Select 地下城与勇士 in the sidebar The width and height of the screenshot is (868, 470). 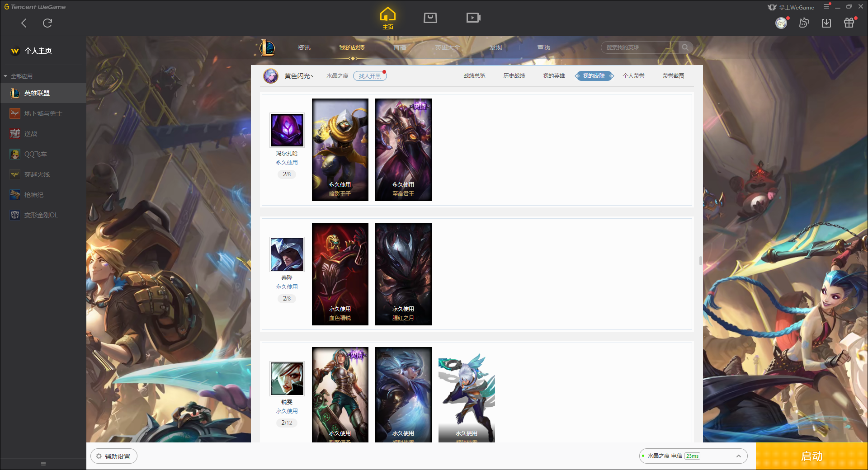coord(43,113)
